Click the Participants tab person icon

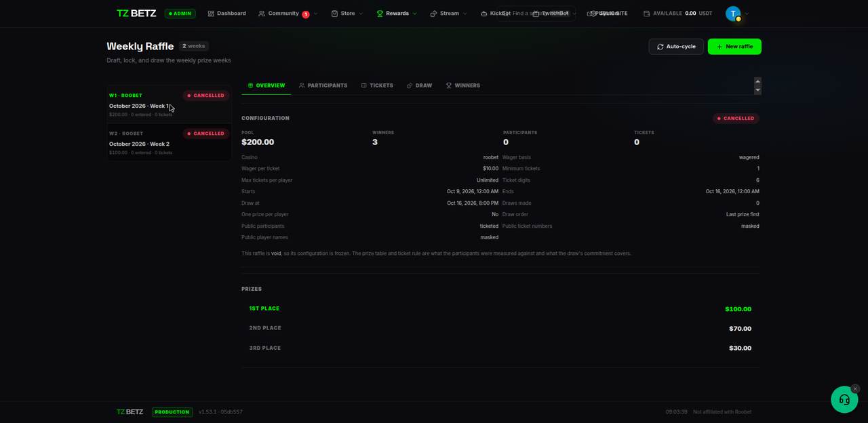click(302, 85)
